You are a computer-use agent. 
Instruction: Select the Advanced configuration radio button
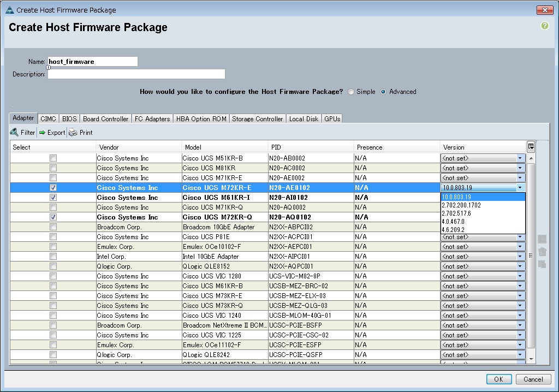click(x=383, y=92)
